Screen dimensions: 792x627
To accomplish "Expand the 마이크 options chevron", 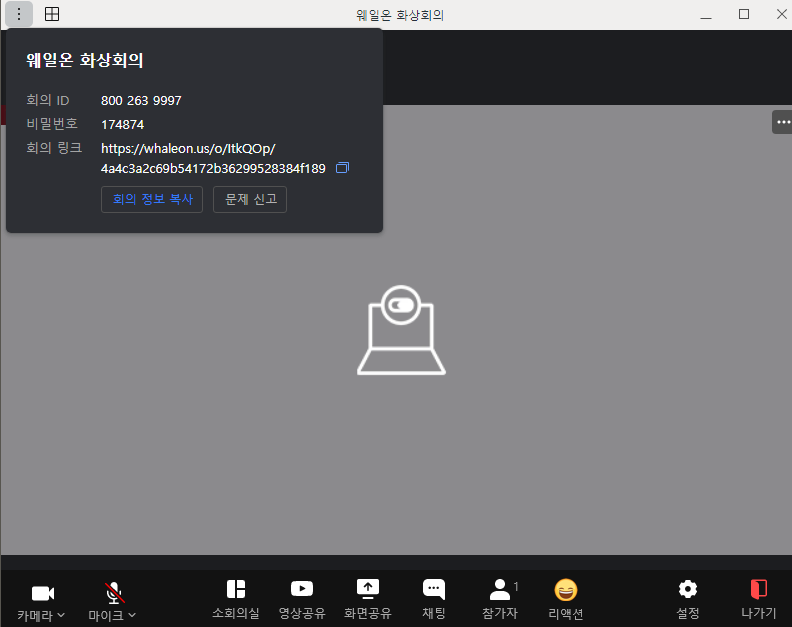I will 132,615.
